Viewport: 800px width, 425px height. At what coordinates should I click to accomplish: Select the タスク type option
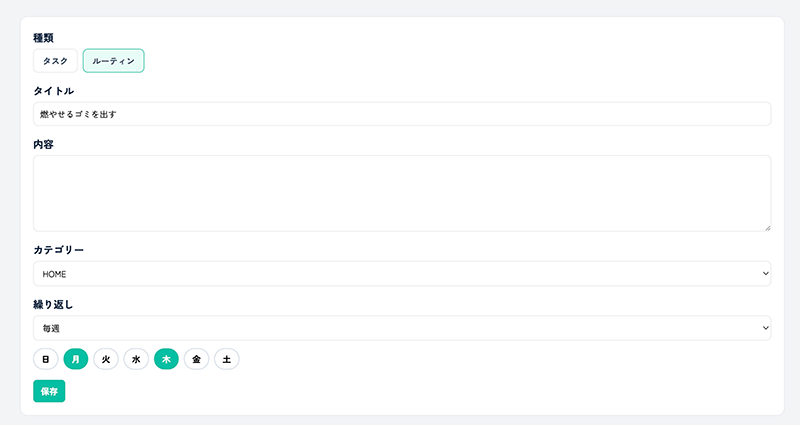coord(55,61)
